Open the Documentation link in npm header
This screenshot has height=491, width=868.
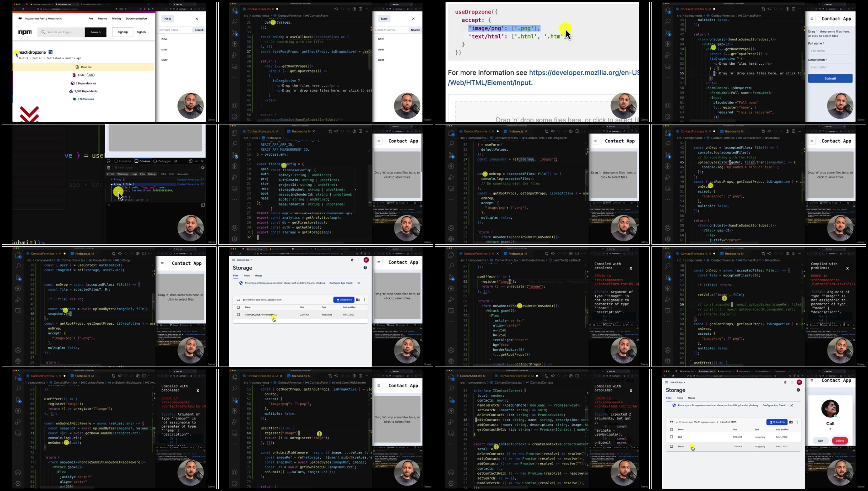click(136, 19)
